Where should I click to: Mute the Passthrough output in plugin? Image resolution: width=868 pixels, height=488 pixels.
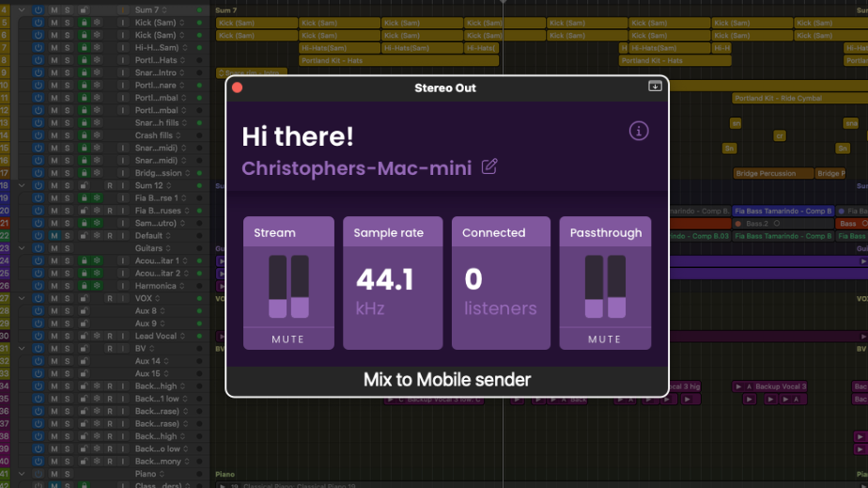(x=605, y=339)
